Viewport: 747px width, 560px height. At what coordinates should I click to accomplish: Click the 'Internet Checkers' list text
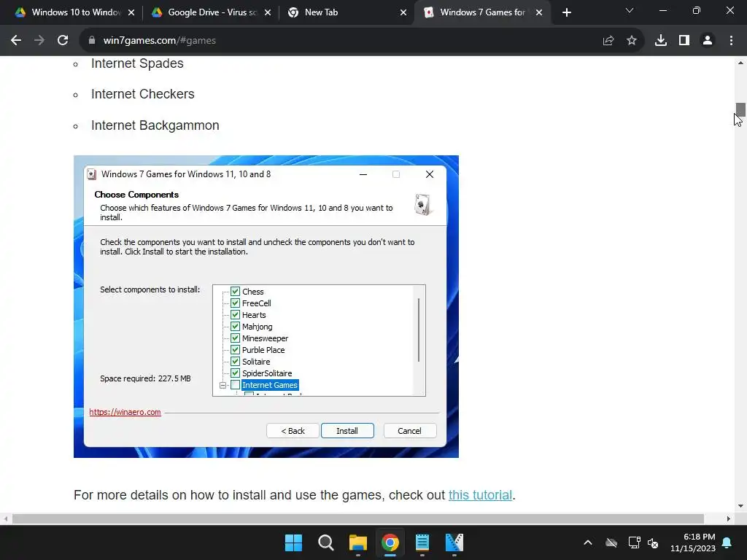(143, 94)
